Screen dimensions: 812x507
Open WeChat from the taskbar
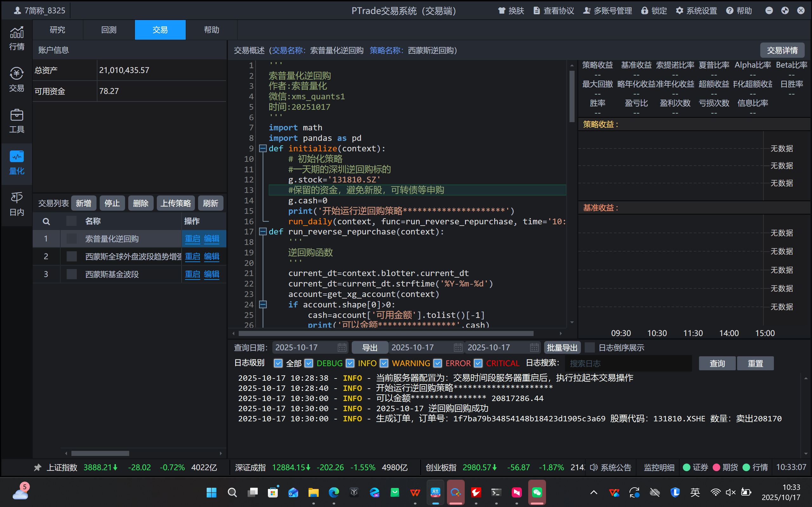(537, 492)
